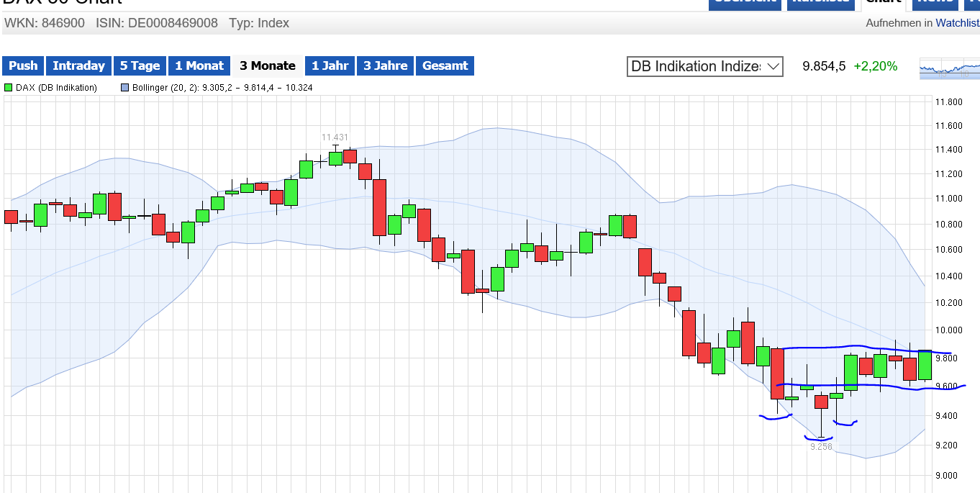
Task: Select the 3 Monate time range
Action: click(x=268, y=65)
